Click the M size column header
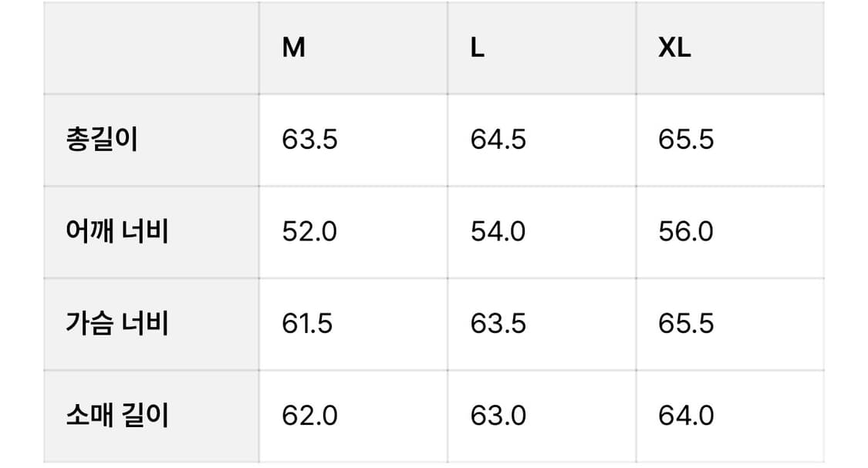 294,48
